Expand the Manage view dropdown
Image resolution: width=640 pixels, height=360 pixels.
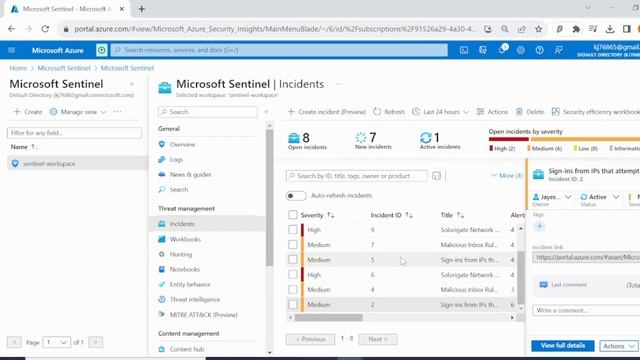[78, 111]
